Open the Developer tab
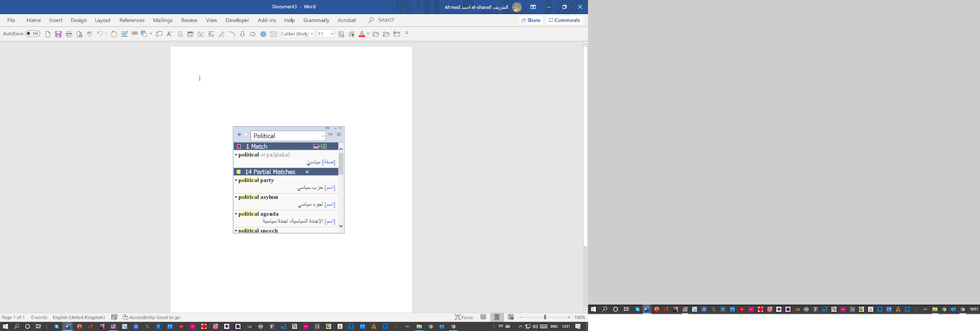Viewport: 980px width, 331px height. coord(237,20)
